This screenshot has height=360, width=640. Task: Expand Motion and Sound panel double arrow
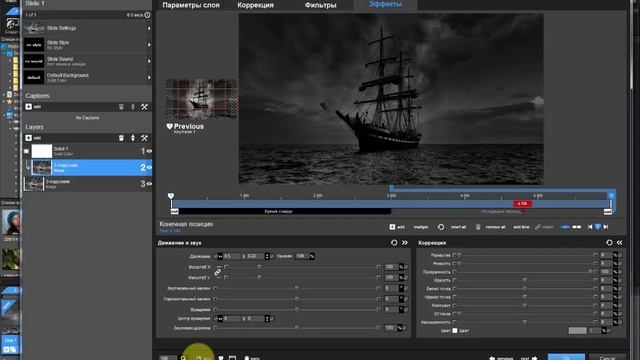click(x=405, y=242)
